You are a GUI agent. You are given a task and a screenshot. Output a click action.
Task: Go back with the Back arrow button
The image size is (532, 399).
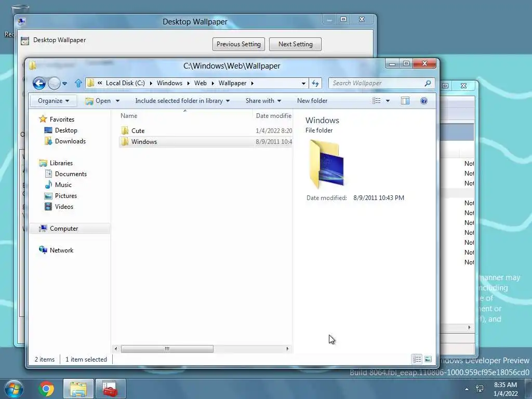click(x=39, y=83)
